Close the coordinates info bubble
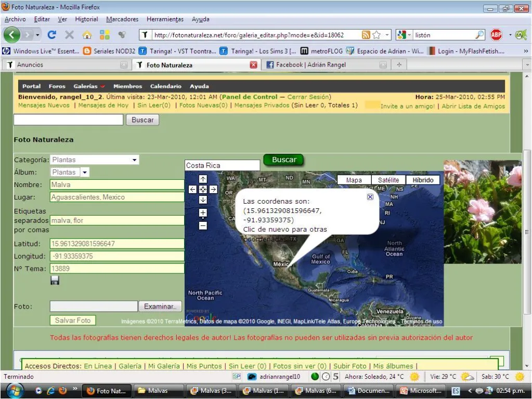 point(370,196)
